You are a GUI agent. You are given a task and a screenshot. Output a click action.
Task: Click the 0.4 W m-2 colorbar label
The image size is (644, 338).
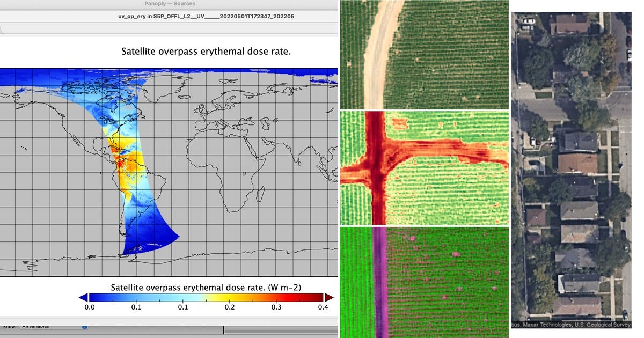tap(324, 307)
